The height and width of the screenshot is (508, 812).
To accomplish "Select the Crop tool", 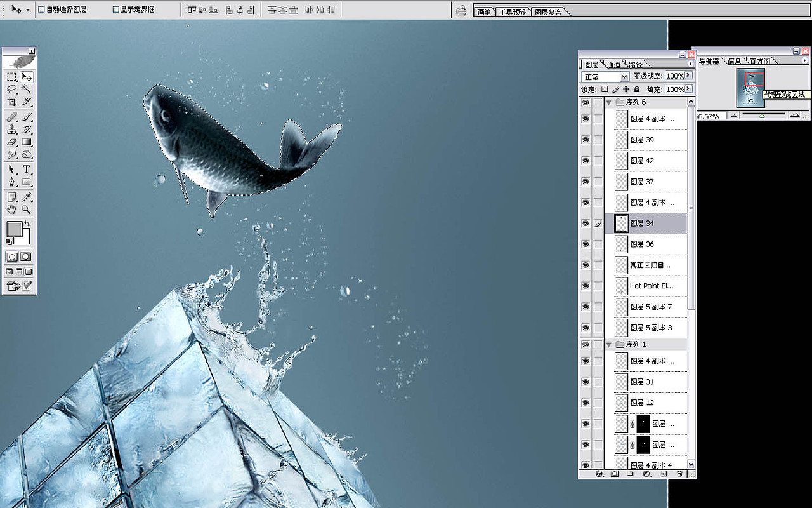I will 12,101.
